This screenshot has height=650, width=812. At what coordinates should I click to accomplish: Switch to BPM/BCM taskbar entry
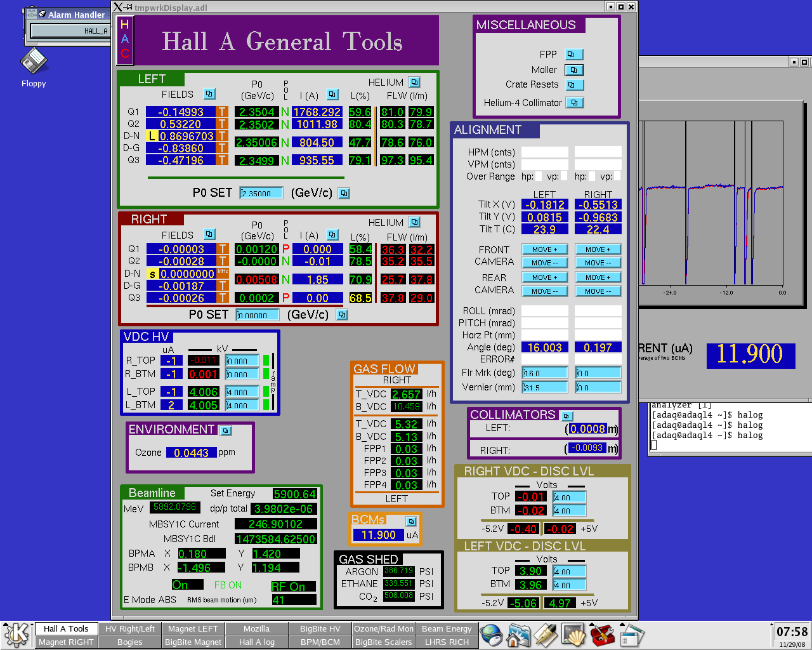pyautogui.click(x=320, y=642)
